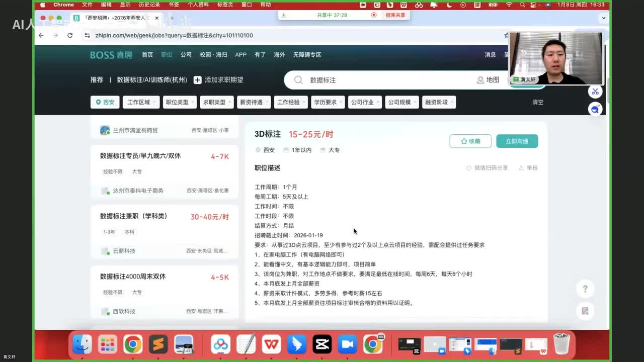Image resolution: width=644 pixels, height=362 pixels.
Task: Select the 推荐 tab
Action: tap(97, 80)
